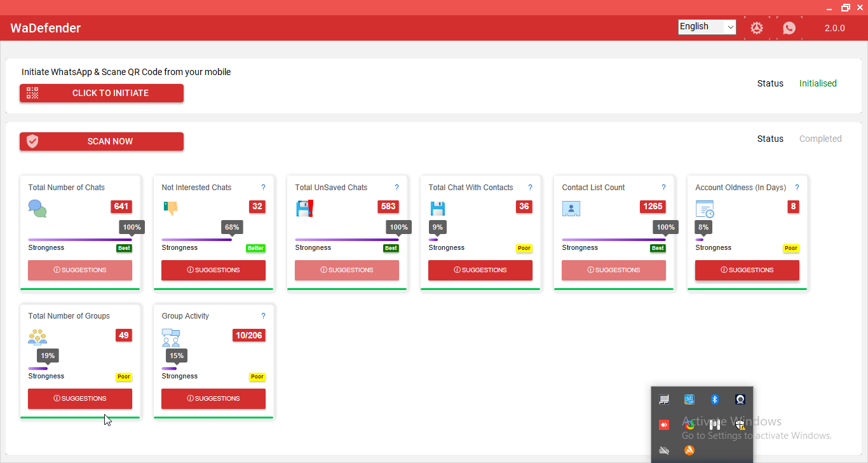Open help question mark for Account Oldness
The width and height of the screenshot is (868, 463).
pos(797,188)
